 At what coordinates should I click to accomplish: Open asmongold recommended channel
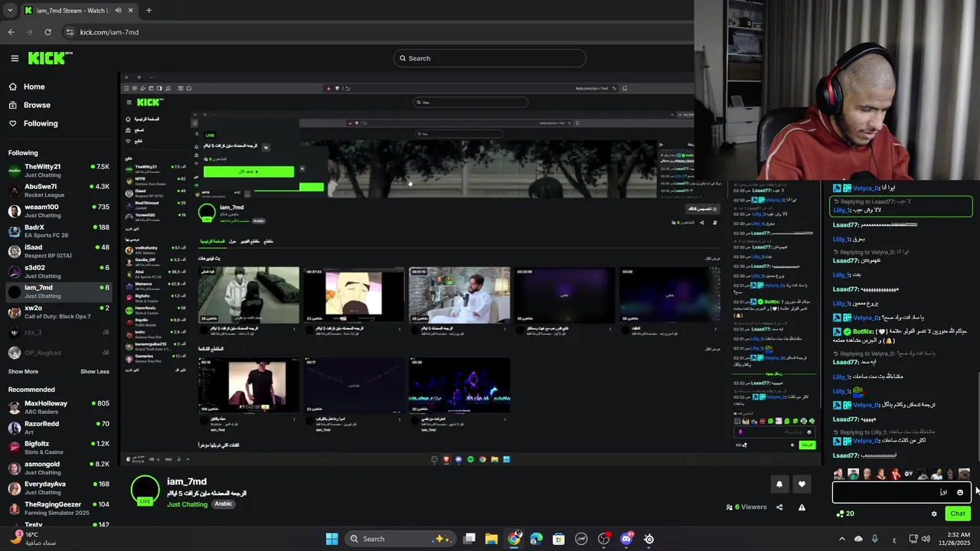pos(57,468)
